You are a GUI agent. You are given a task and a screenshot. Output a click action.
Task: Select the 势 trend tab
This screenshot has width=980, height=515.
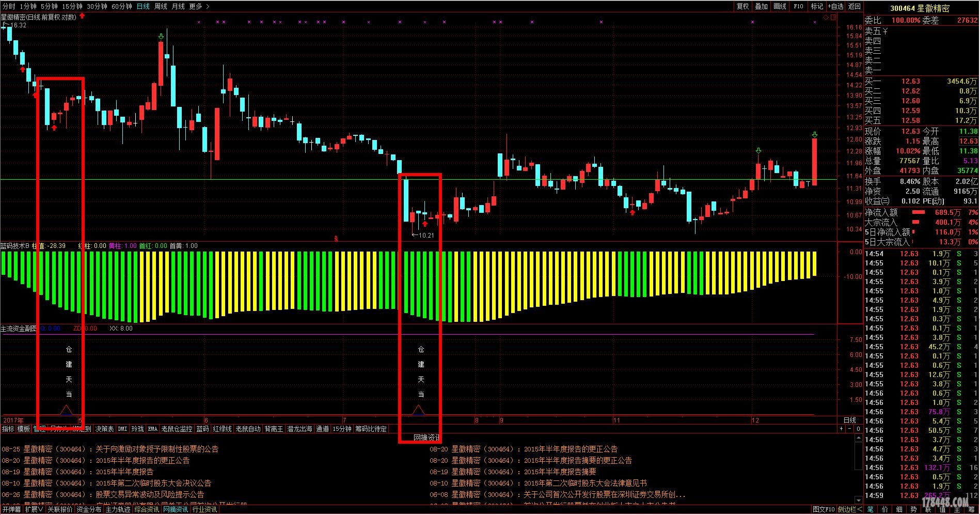tap(914, 510)
